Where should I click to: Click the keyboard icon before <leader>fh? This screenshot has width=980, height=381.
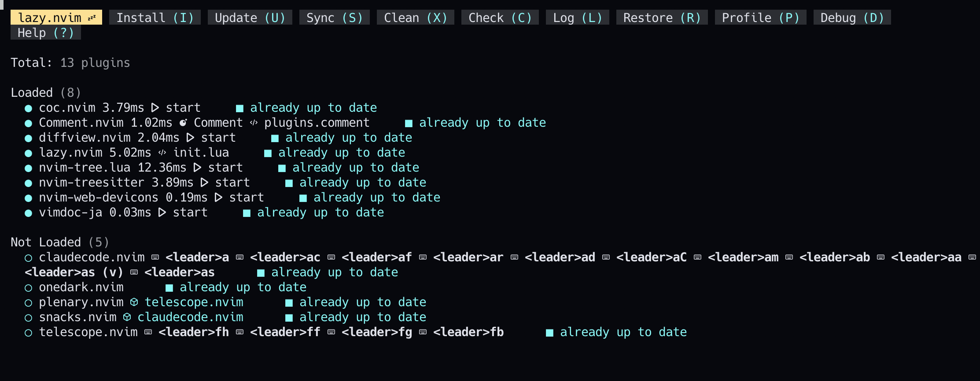tap(148, 332)
